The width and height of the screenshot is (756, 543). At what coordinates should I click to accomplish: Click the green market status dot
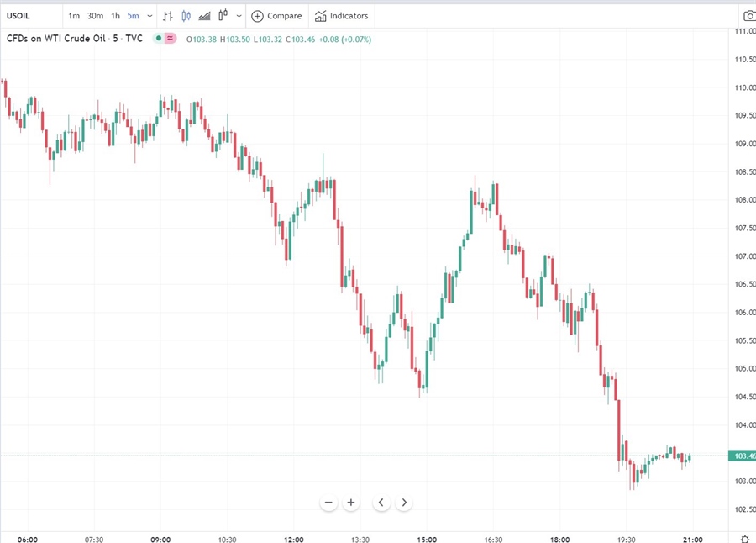158,38
